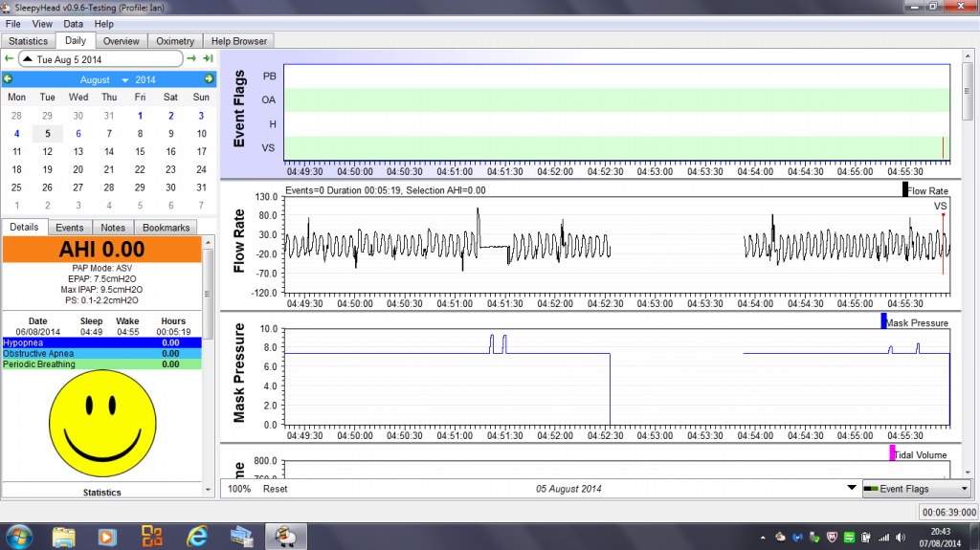Go to next month in calendar header
The image size is (980, 550).
click(x=209, y=79)
